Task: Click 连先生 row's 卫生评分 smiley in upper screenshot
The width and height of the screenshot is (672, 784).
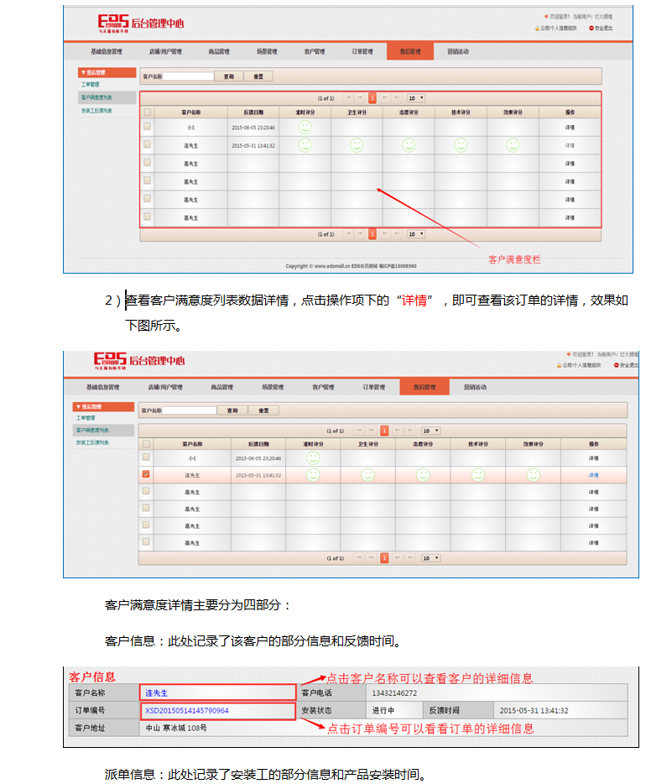Action: point(357,145)
